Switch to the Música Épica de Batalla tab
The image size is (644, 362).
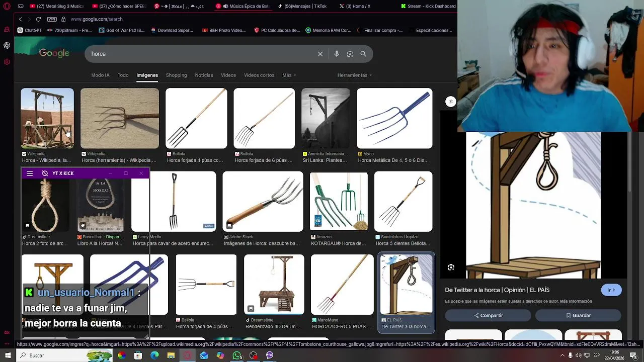(x=244, y=6)
